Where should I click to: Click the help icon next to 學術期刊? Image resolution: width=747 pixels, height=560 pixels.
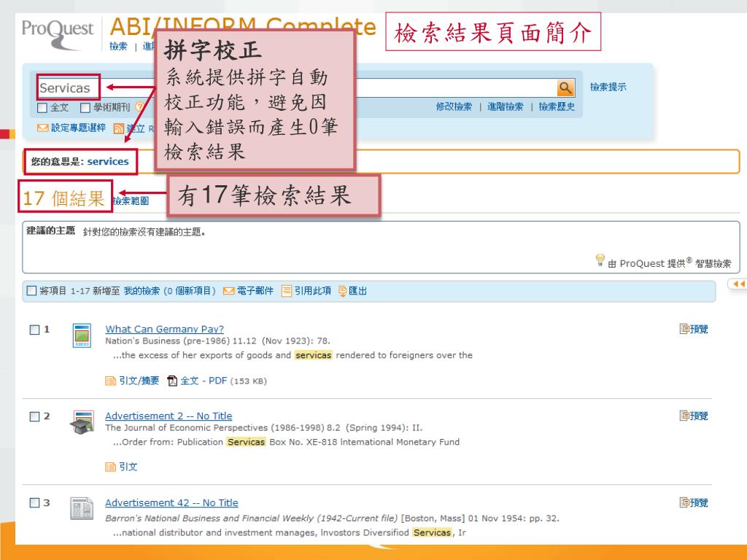[x=139, y=107]
